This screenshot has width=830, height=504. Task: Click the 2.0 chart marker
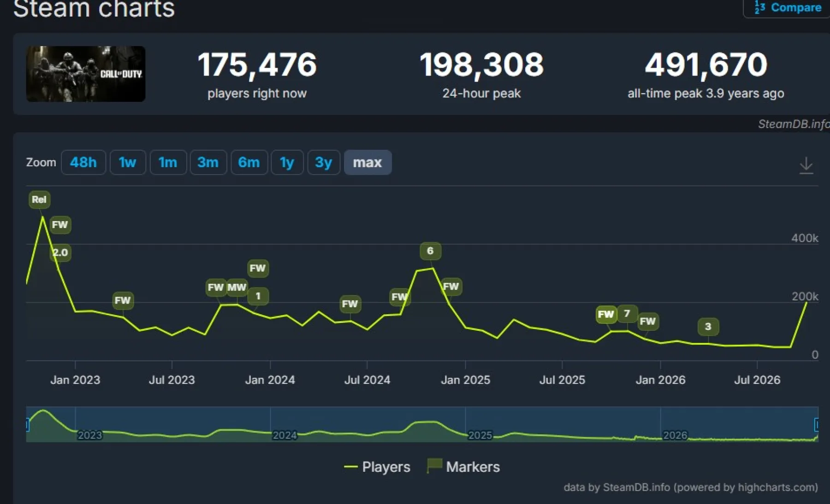pos(60,252)
